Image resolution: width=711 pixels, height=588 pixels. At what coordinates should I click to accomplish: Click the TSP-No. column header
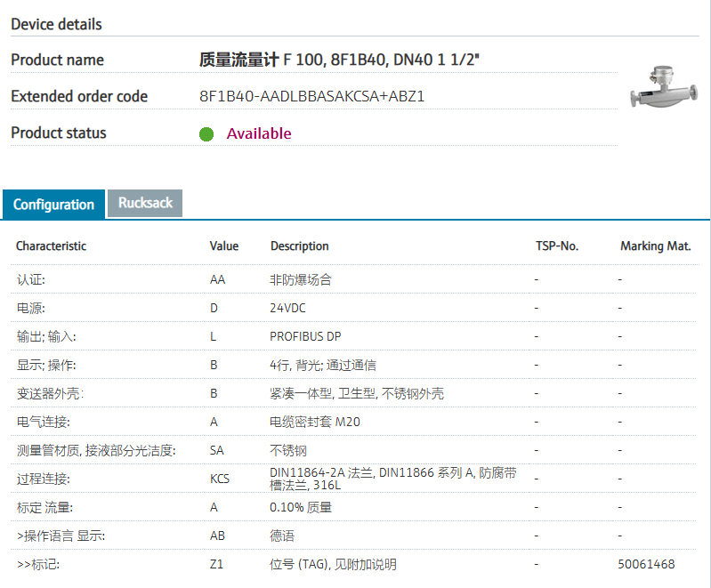point(557,246)
